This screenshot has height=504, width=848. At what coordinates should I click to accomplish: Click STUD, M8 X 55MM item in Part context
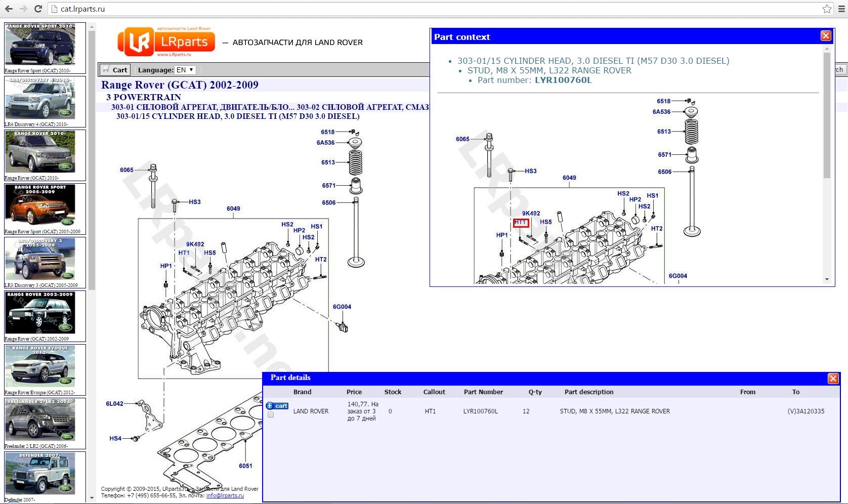(549, 70)
